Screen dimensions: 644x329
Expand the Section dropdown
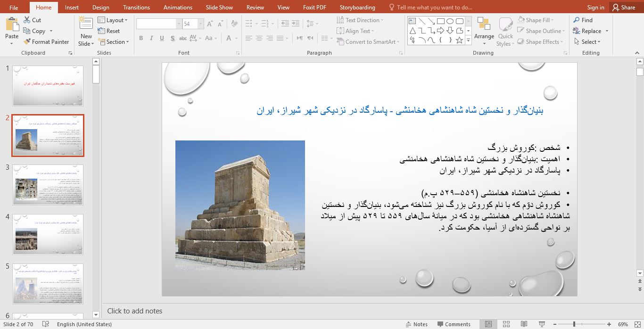pyautogui.click(x=113, y=42)
